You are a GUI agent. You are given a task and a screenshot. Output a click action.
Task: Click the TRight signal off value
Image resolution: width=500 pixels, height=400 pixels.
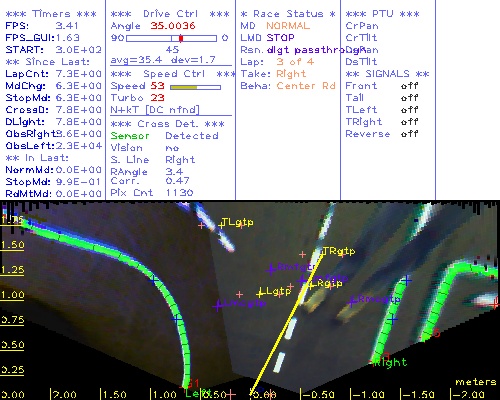410,122
